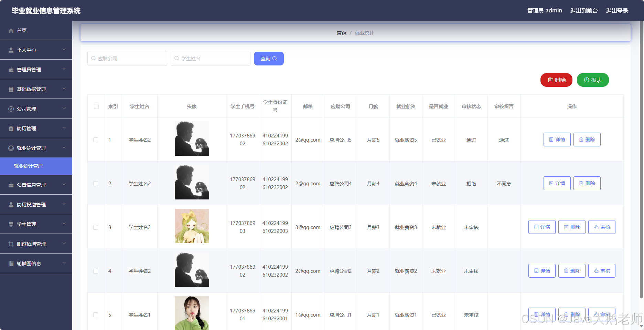Image resolution: width=644 pixels, height=330 pixels.
Task: Focus the 学生姓名 search input
Action: click(211, 59)
